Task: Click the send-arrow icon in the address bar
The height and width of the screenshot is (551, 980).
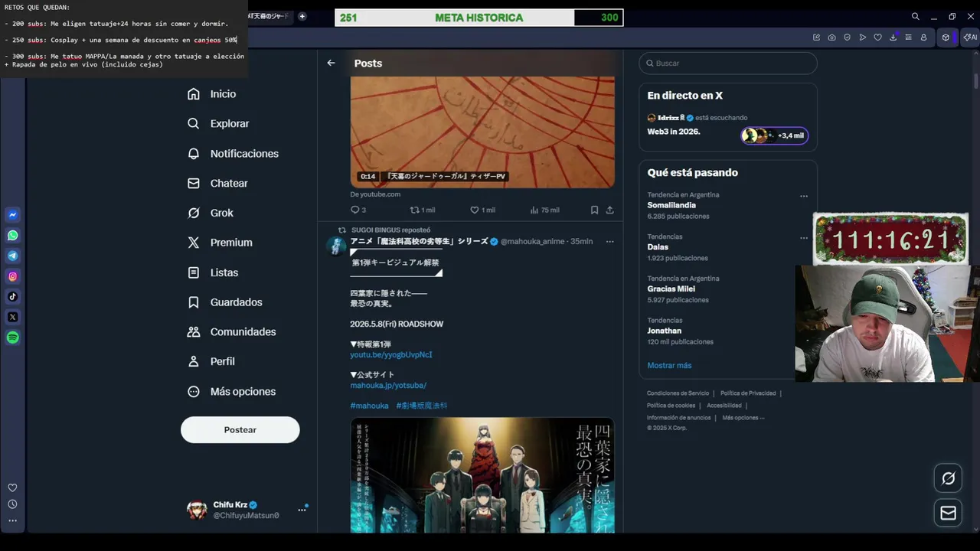Action: (862, 37)
